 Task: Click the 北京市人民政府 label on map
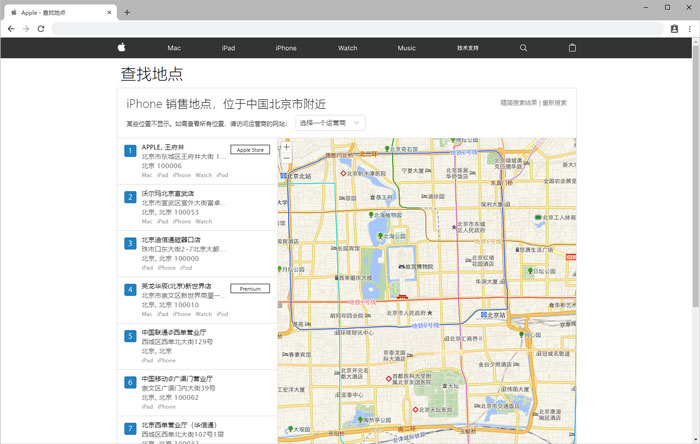tap(407, 313)
